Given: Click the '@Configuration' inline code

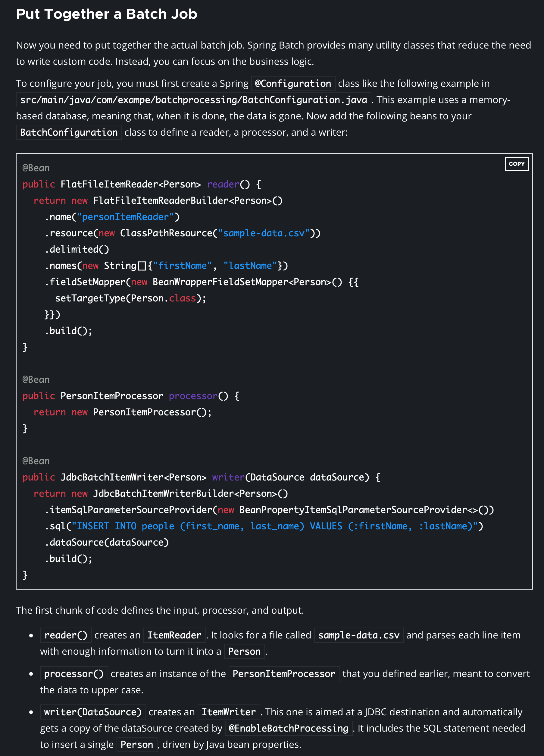Looking at the screenshot, I should [293, 83].
